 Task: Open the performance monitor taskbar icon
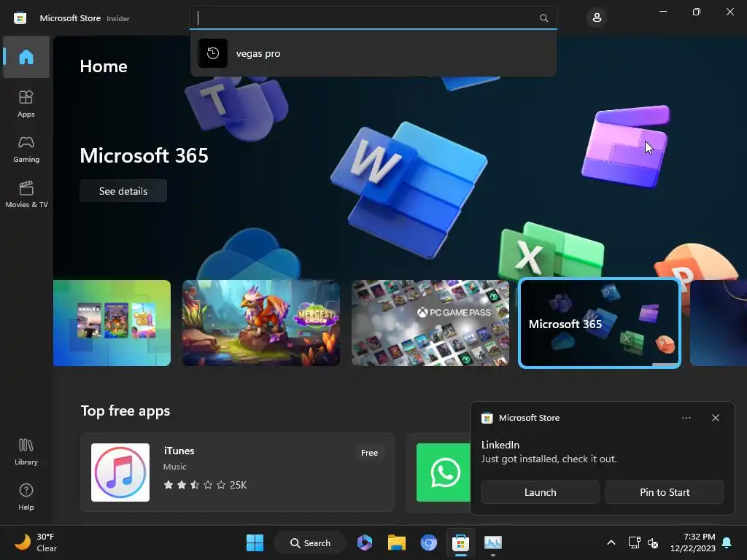click(x=492, y=542)
